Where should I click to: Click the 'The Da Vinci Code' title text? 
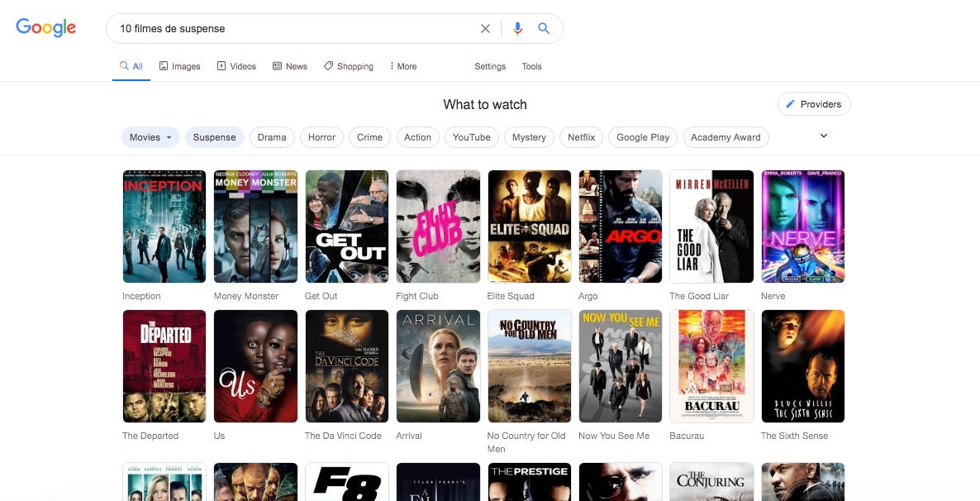point(343,436)
